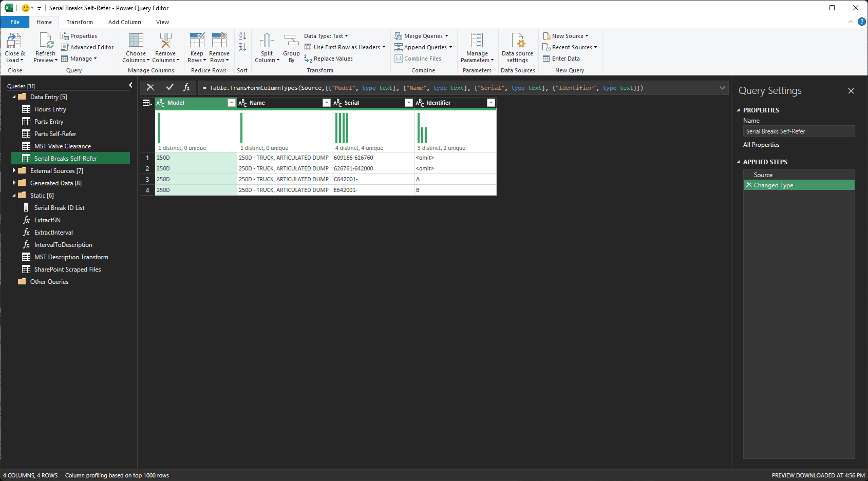Collapse the Data Entry folder

coord(14,97)
